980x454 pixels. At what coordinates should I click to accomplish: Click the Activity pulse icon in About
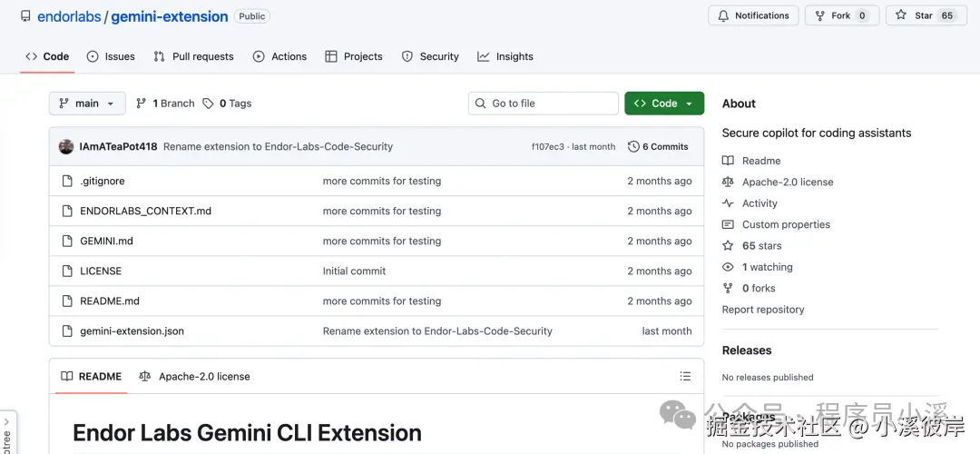point(728,203)
